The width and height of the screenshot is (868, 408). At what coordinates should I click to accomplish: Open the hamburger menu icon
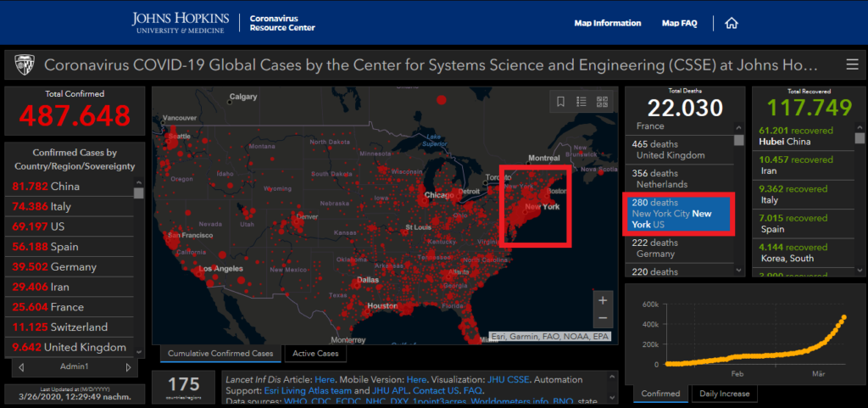[852, 65]
